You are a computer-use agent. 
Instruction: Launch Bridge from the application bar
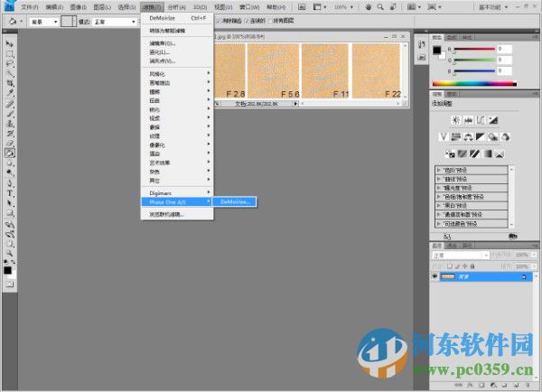click(302, 6)
